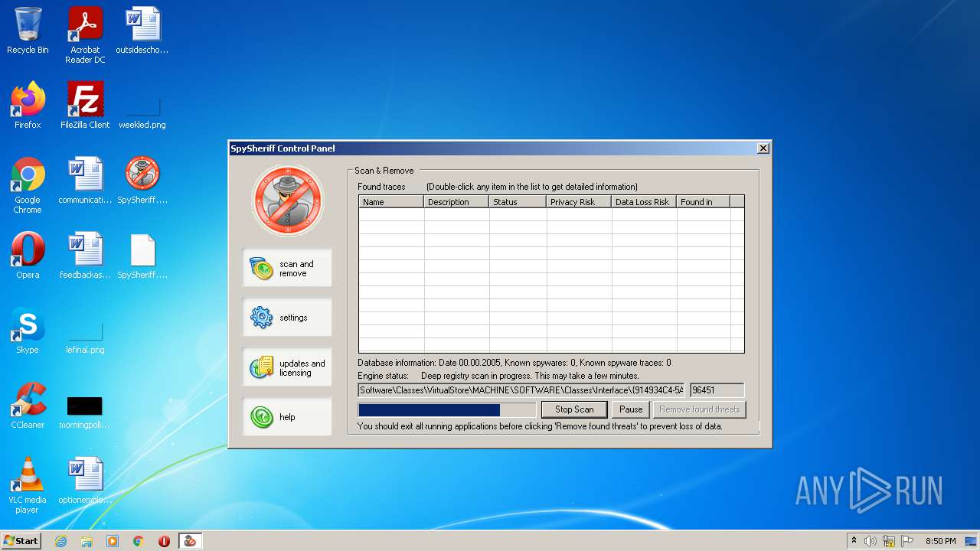The image size is (980, 551).
Task: Select the lefinal.png file icon
Action: click(x=85, y=337)
